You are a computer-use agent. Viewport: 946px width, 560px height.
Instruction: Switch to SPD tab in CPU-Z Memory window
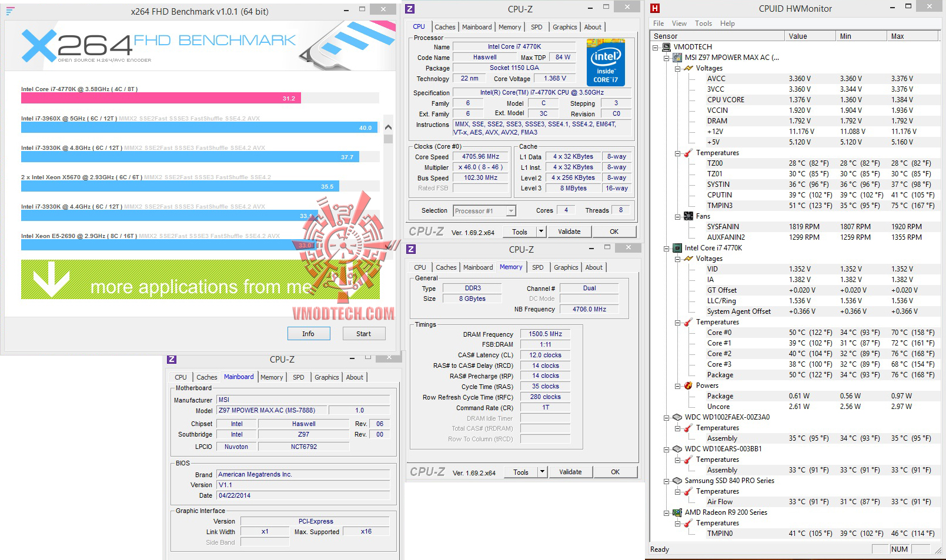pyautogui.click(x=538, y=267)
